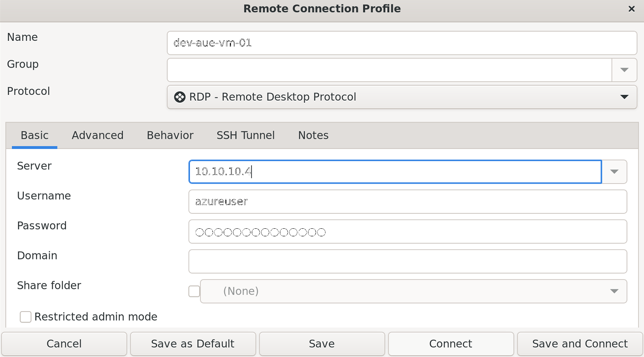Enable Restricted admin mode
Viewport: 644px width, 357px height.
pos(25,317)
